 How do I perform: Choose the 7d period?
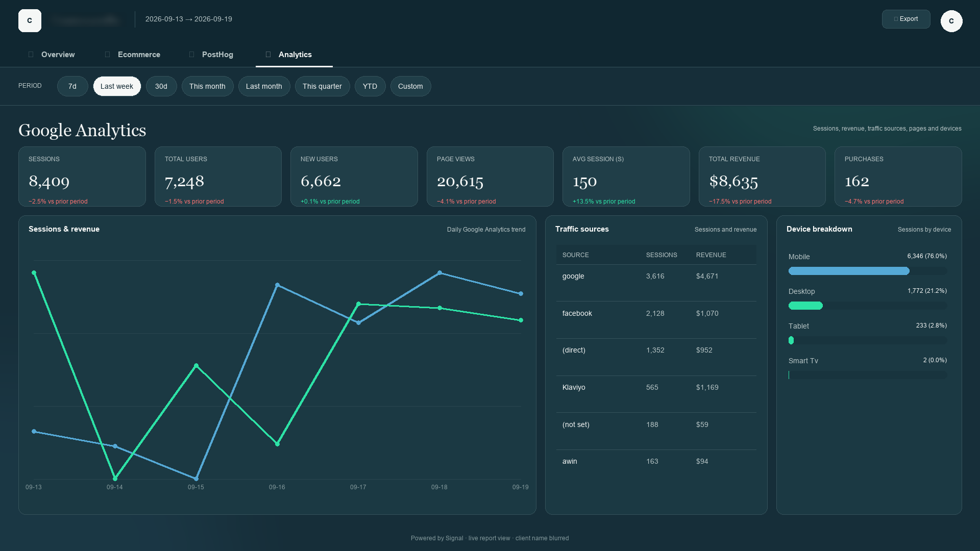point(72,86)
